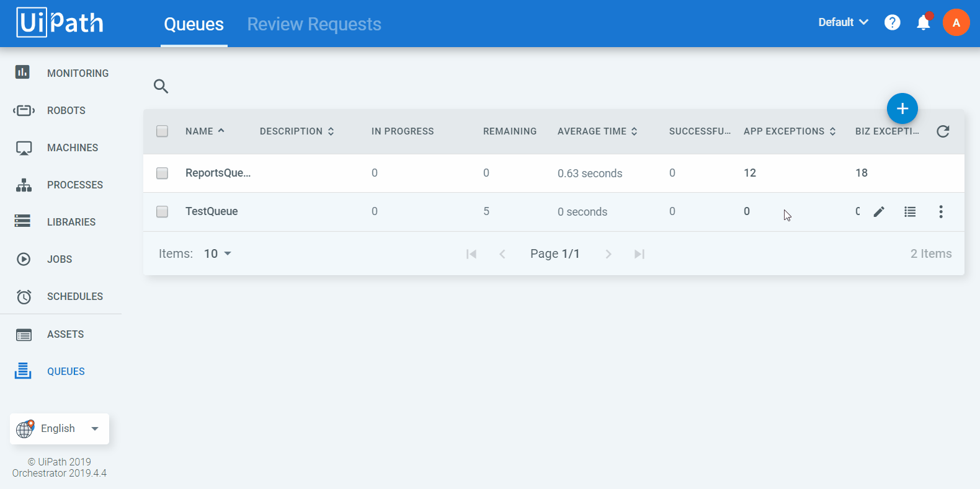Sort table by App Exceptions column
980x489 pixels.
(x=790, y=131)
